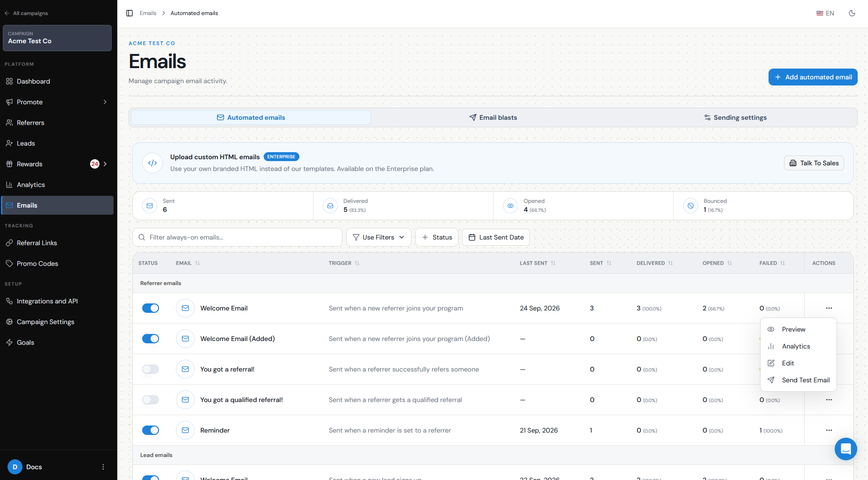Switch to the Email blasts tab
Screen dimensions: 868x480
tap(493, 117)
